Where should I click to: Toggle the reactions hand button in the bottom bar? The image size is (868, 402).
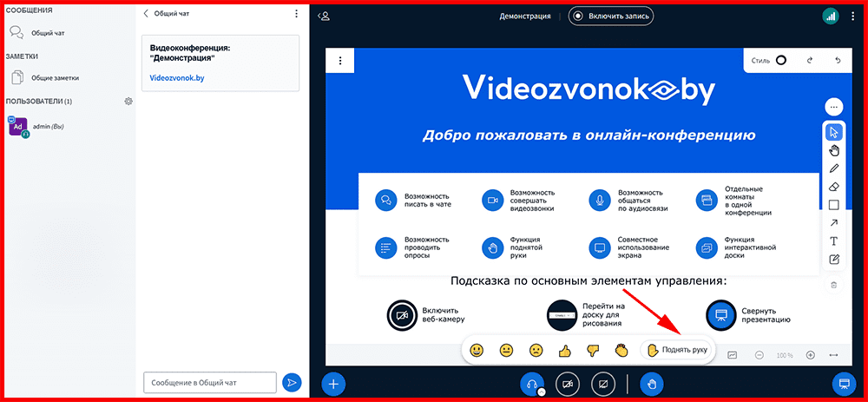tap(652, 383)
